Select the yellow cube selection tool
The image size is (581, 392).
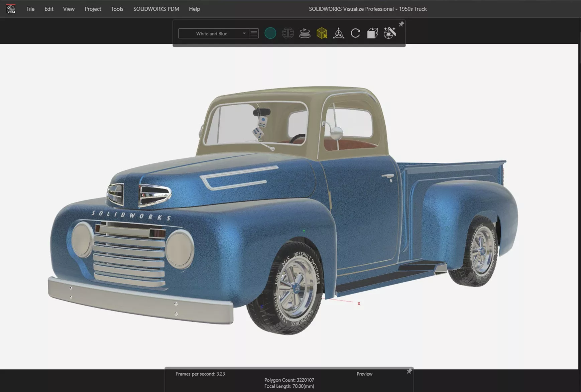322,33
